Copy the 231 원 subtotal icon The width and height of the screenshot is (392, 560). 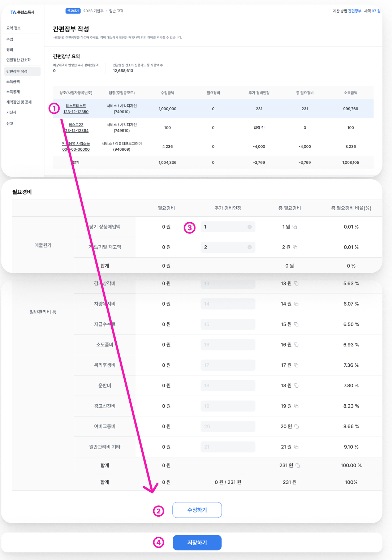pyautogui.click(x=298, y=465)
